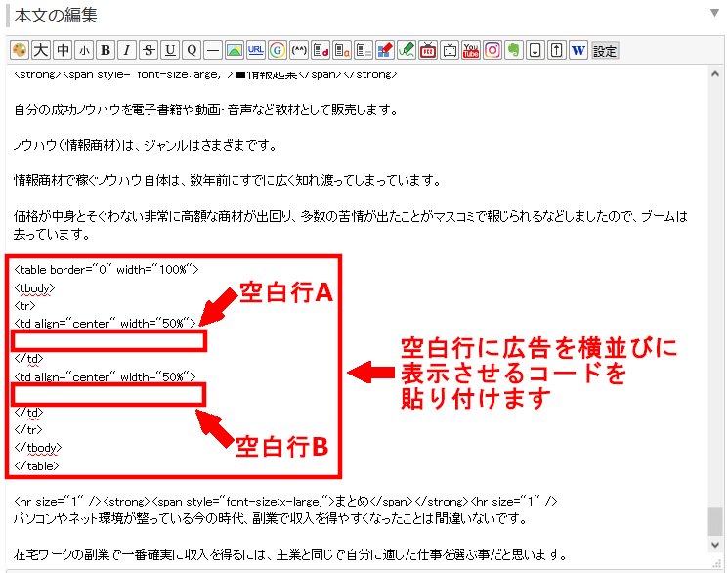This screenshot has height=573, width=728.
Task: Click the '</table>' closing tag line
Action: coord(37,465)
